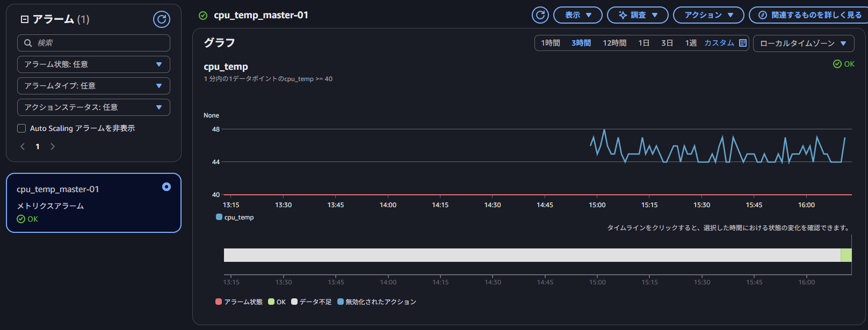The image size is (868, 330).
Task: Open the cpu_temp_master-01 alarm card
Action: tap(93, 203)
